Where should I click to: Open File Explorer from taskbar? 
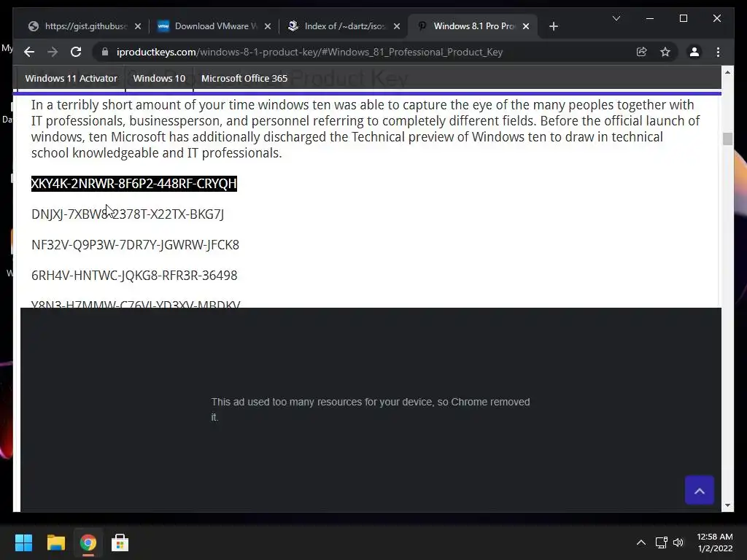click(55, 542)
